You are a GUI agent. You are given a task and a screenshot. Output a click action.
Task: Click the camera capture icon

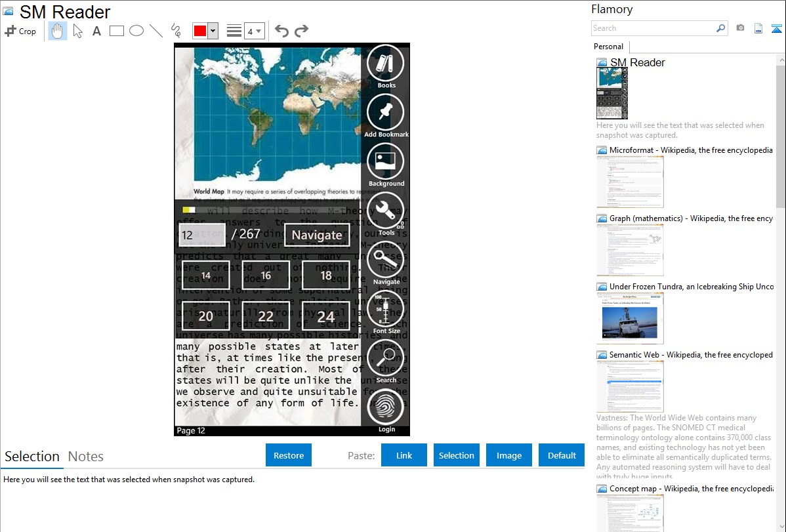pyautogui.click(x=740, y=28)
